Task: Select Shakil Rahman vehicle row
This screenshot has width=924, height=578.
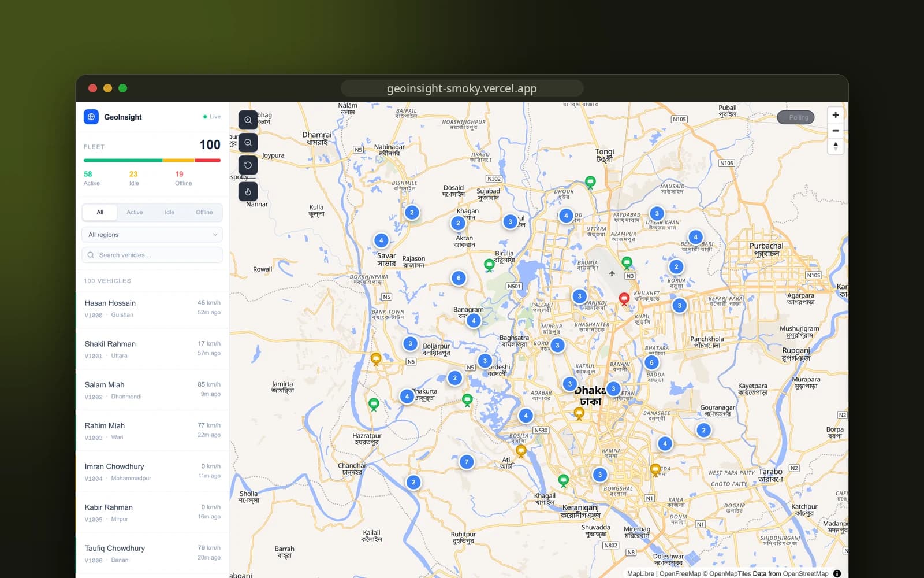Action: 152,349
